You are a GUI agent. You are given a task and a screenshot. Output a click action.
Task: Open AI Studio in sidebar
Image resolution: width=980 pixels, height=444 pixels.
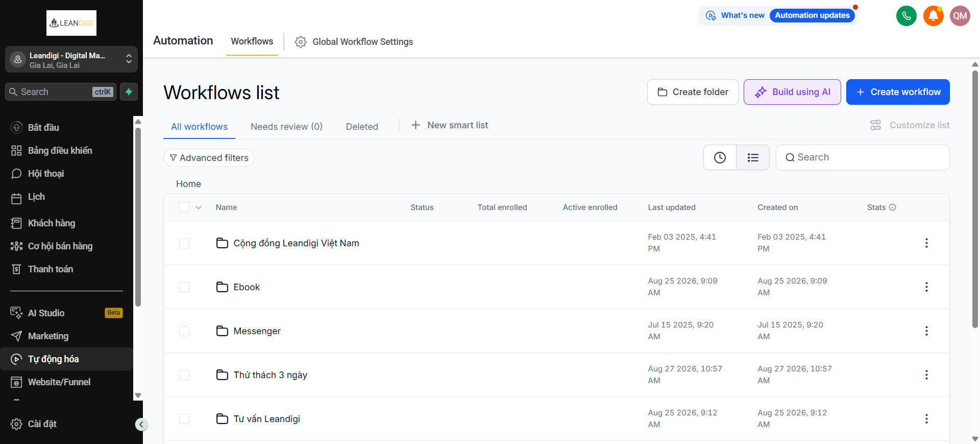pyautogui.click(x=66, y=313)
